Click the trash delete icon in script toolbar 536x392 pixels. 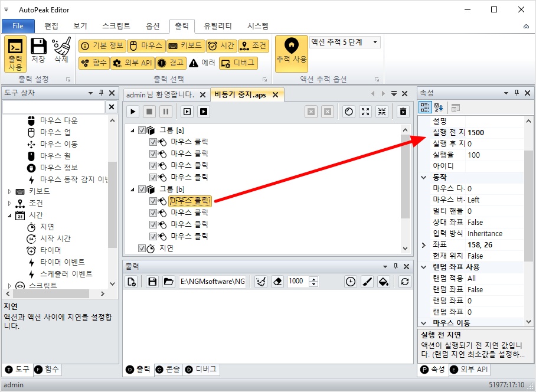click(x=403, y=112)
